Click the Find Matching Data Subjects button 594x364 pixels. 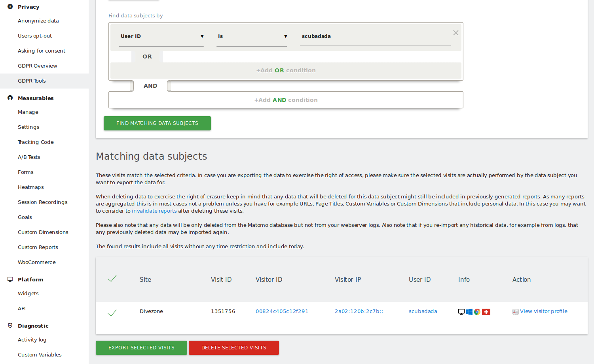pos(157,123)
